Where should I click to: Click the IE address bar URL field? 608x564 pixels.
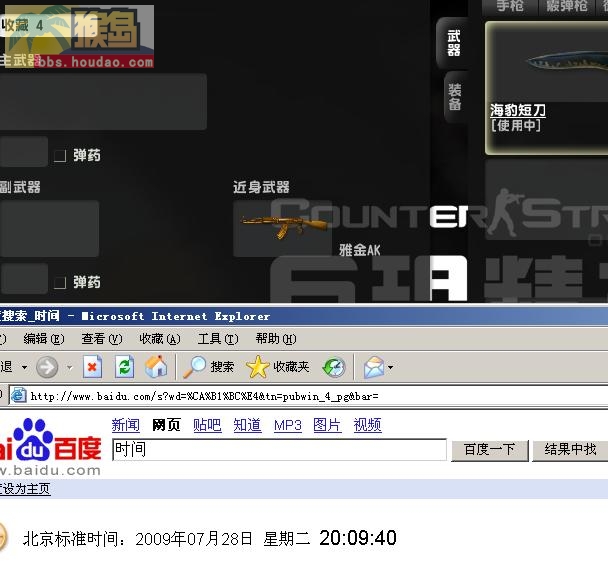(310, 396)
